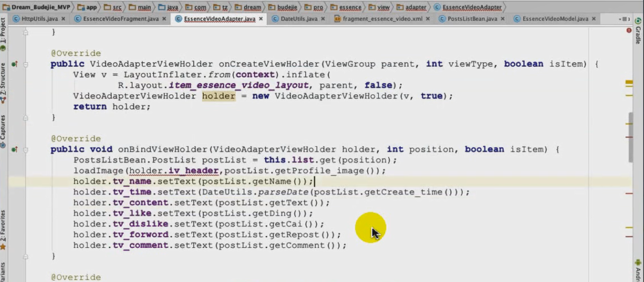
Task: Select the com package breadcrumb
Action: click(x=196, y=7)
